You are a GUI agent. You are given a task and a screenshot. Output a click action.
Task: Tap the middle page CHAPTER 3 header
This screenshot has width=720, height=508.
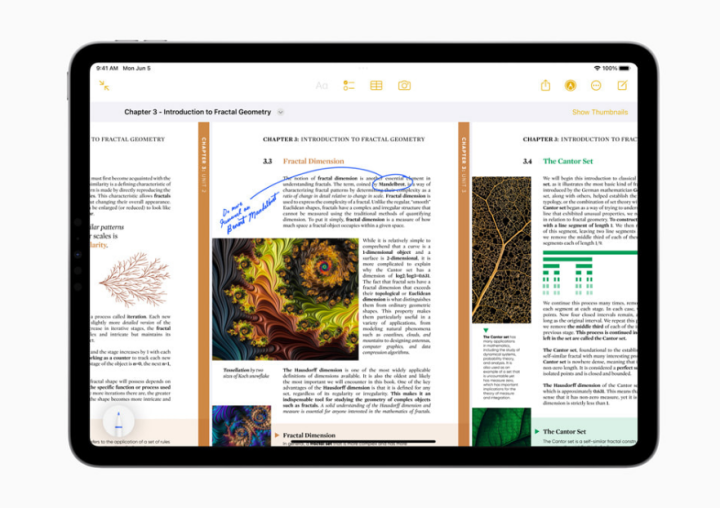pyautogui.click(x=344, y=139)
